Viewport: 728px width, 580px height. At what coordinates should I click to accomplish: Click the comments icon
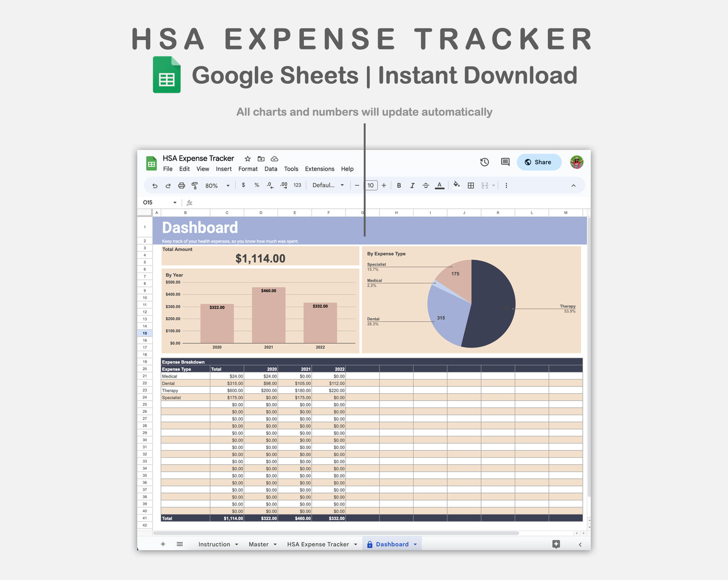(x=505, y=162)
